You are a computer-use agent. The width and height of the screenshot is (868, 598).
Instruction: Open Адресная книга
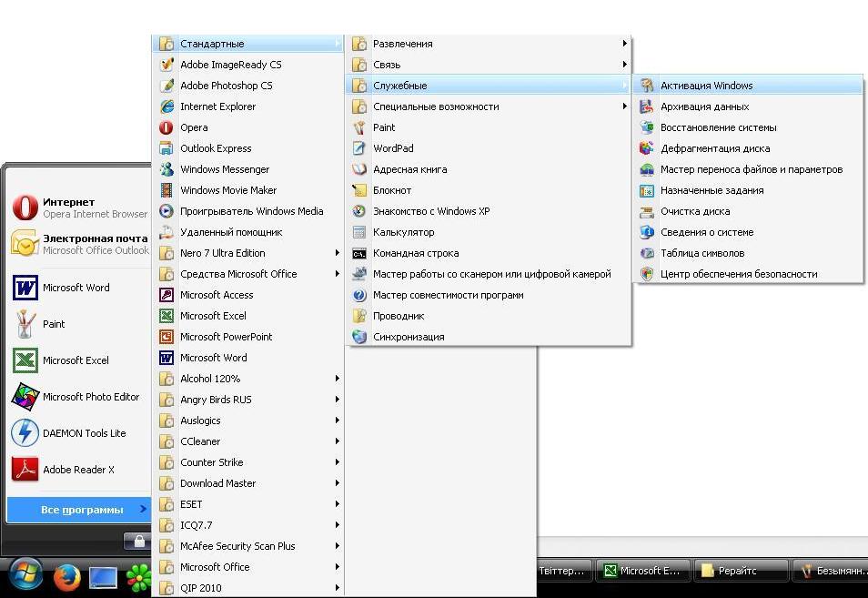click(x=489, y=169)
